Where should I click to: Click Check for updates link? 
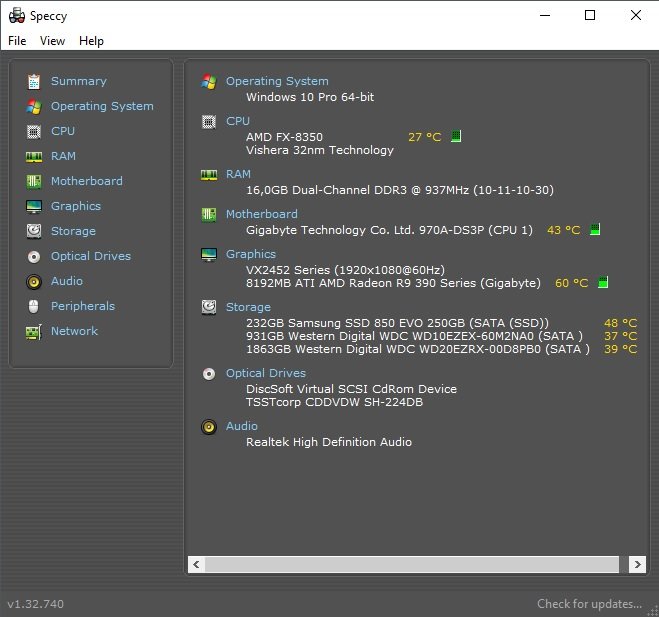click(x=589, y=604)
